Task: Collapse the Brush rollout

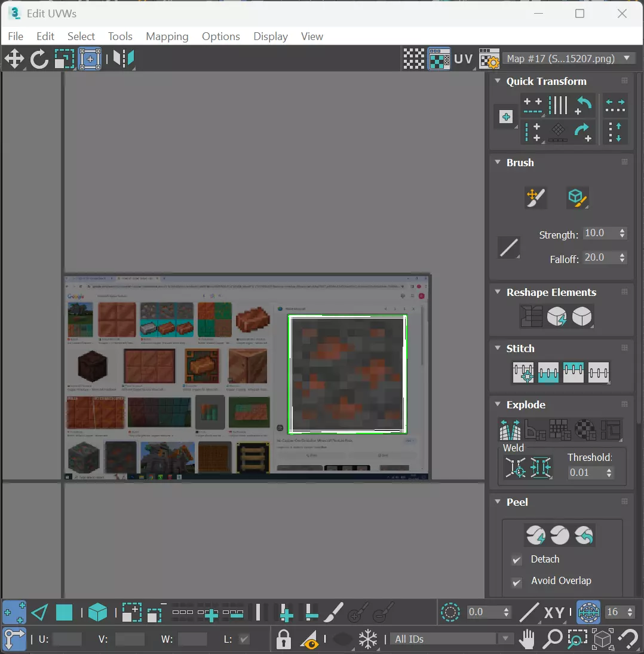Action: tap(498, 162)
